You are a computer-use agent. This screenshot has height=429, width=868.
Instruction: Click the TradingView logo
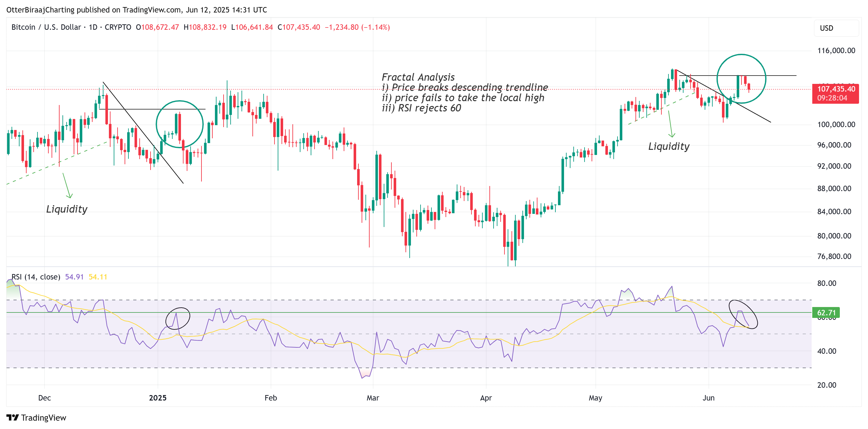click(37, 417)
